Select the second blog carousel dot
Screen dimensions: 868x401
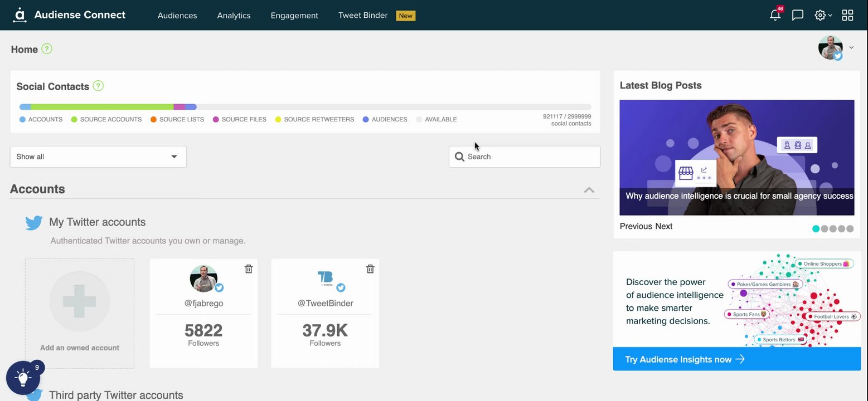825,228
